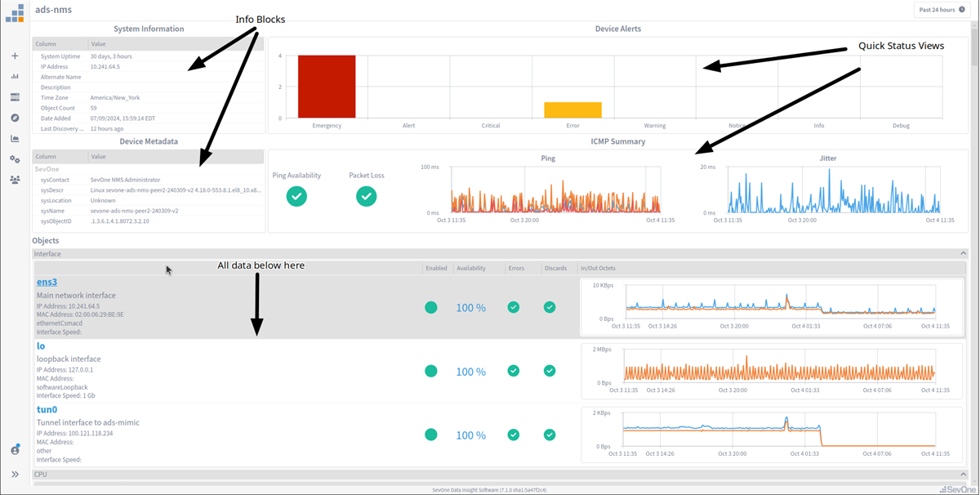Click the user groups icon in the sidebar
The height and width of the screenshot is (495, 980).
click(x=14, y=179)
